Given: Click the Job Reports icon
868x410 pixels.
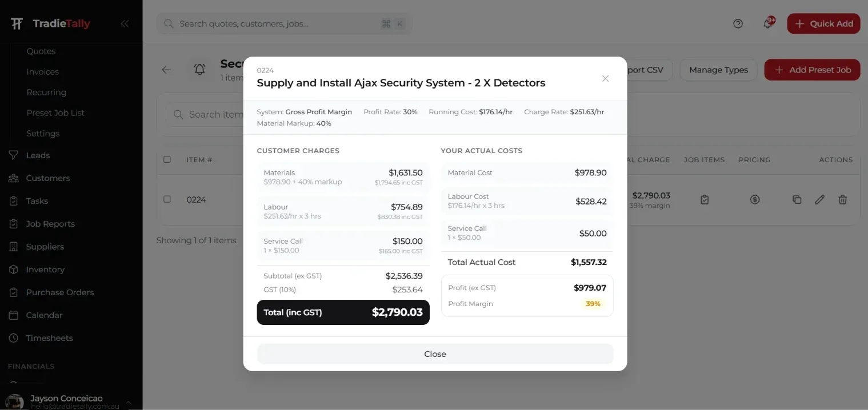Looking at the screenshot, I should [x=14, y=223].
